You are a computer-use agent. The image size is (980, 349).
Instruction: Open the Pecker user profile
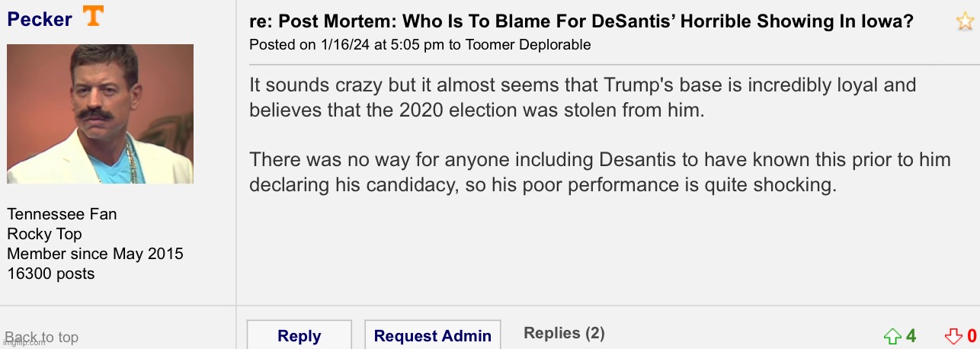tap(40, 19)
